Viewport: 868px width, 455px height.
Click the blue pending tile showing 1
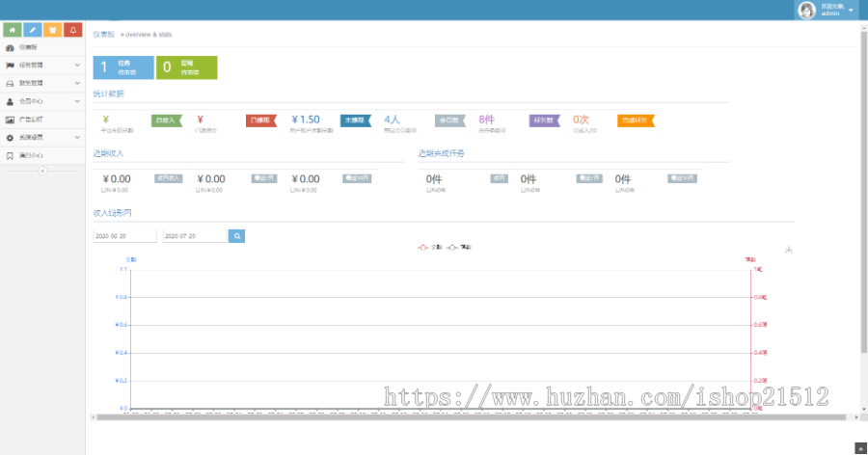point(122,67)
